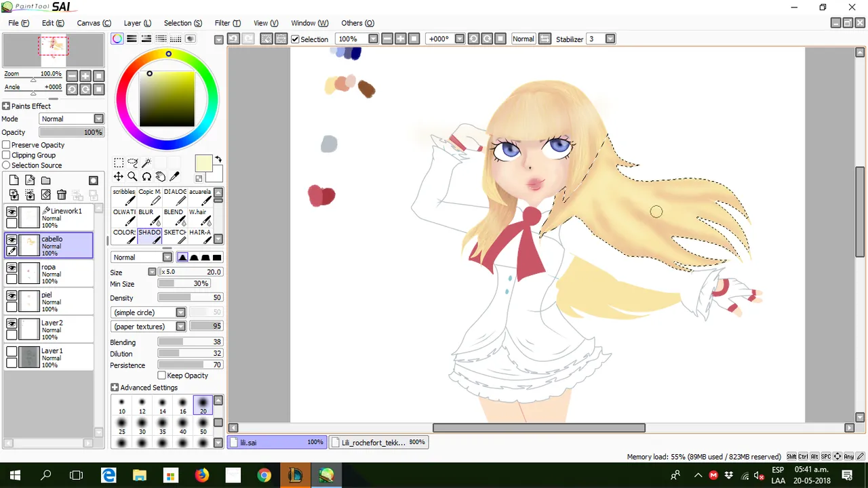Hide the cabello layer
868x488 pixels.
[x=12, y=240]
